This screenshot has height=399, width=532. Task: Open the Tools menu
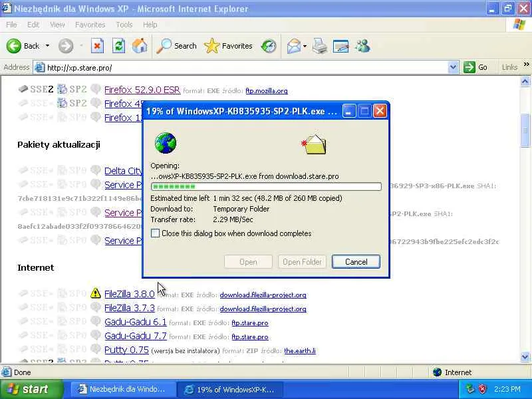coord(124,25)
